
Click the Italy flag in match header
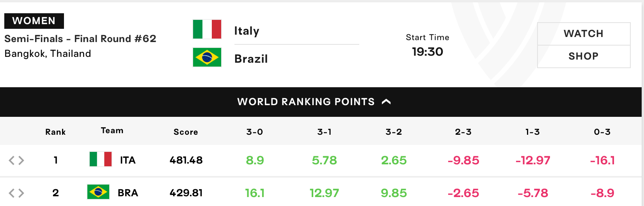pos(207,29)
